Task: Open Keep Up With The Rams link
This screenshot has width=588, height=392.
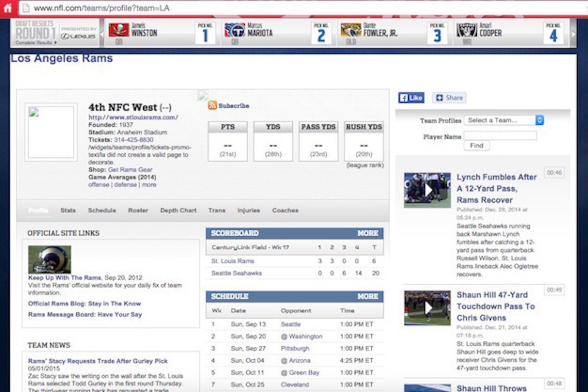Action: (64, 278)
